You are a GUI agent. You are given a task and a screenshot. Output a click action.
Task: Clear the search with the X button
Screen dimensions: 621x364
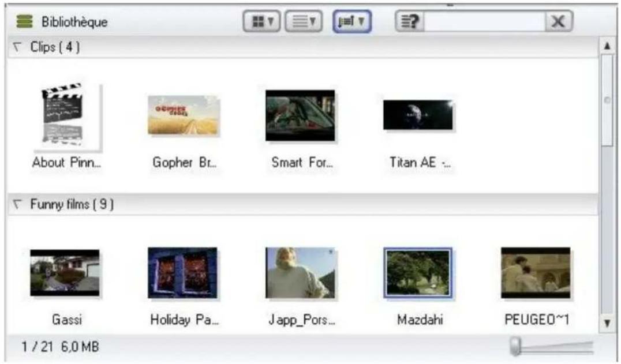(x=559, y=21)
